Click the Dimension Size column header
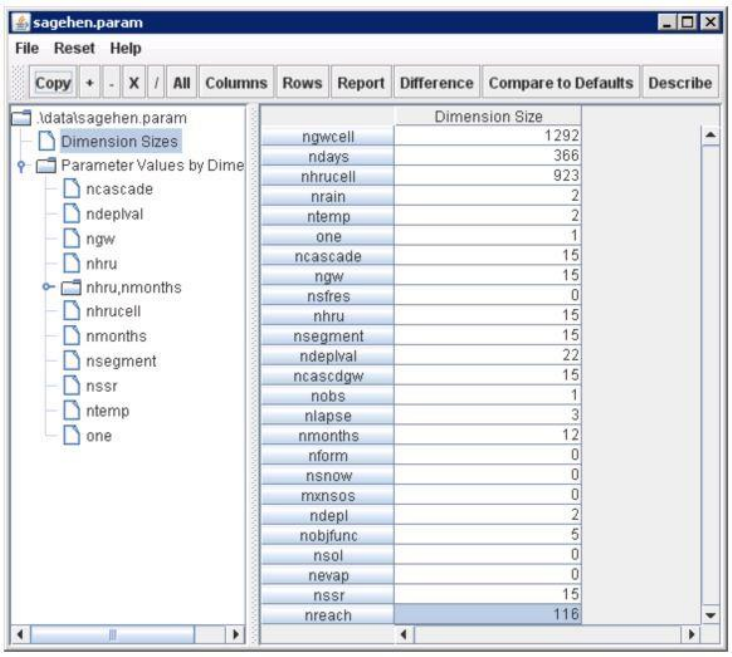Viewport: 732px width, 657px height. pos(488,116)
